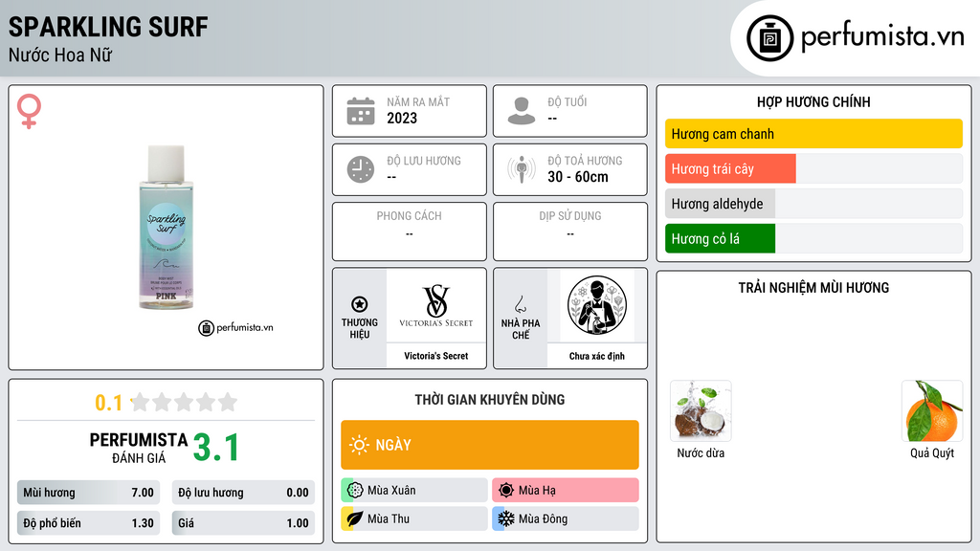This screenshot has height=551, width=980.
Task: Click the Thời gian khuyên dùng heading
Action: (x=490, y=400)
